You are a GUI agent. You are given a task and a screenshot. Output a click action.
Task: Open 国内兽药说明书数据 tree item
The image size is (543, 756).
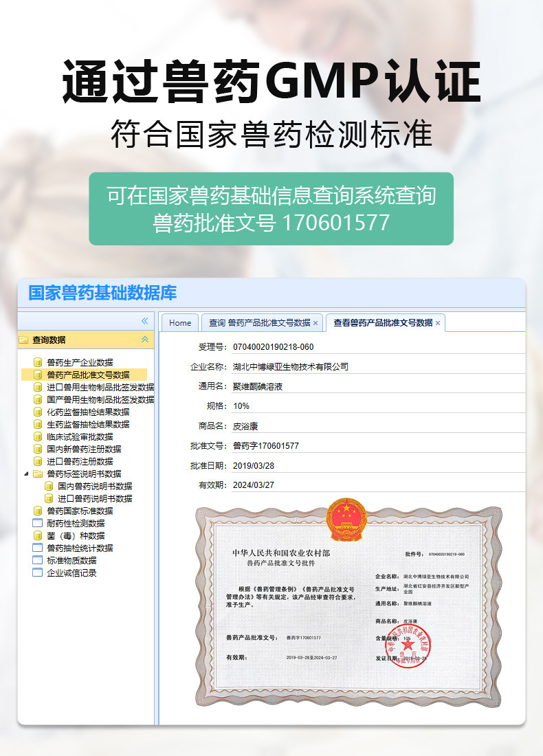click(x=95, y=486)
